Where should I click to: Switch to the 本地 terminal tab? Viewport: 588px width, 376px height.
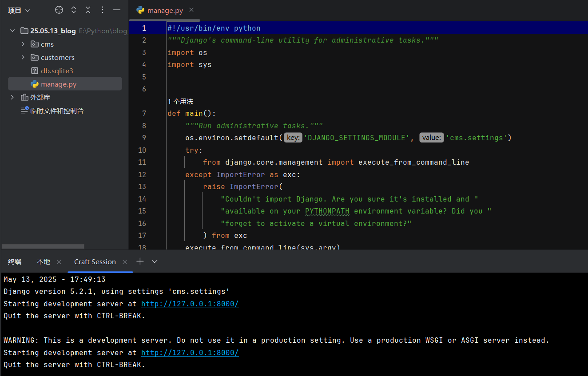pyautogui.click(x=44, y=262)
